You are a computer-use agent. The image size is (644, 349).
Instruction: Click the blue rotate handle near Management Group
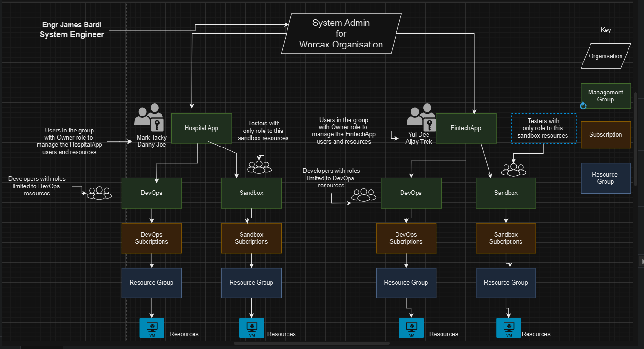583,106
